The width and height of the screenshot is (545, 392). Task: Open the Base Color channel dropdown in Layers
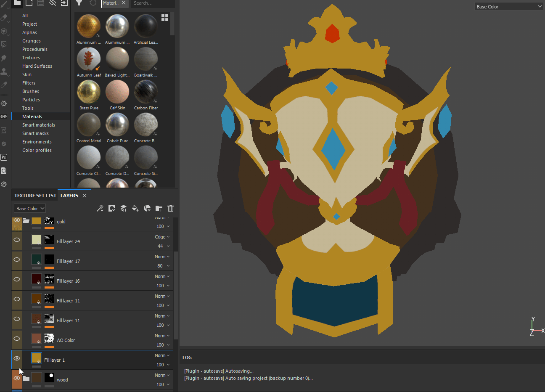point(30,209)
